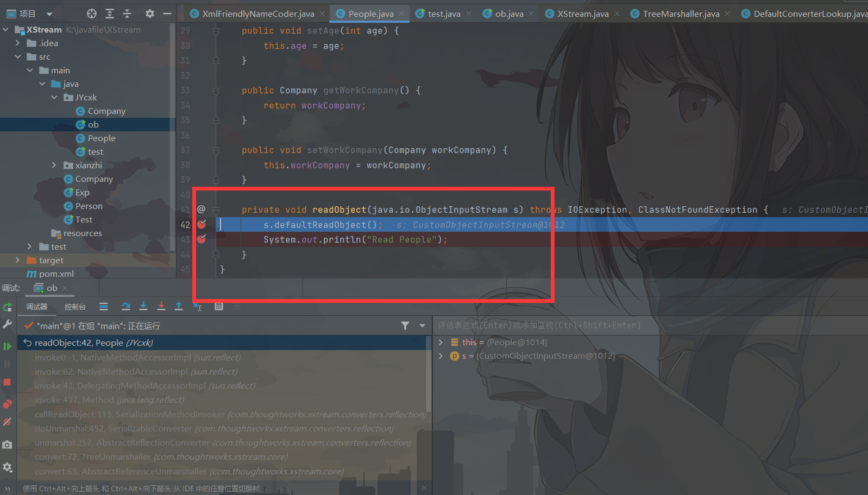
Task: Open View Breakpoints double red circle icon
Action: pyautogui.click(x=7, y=404)
